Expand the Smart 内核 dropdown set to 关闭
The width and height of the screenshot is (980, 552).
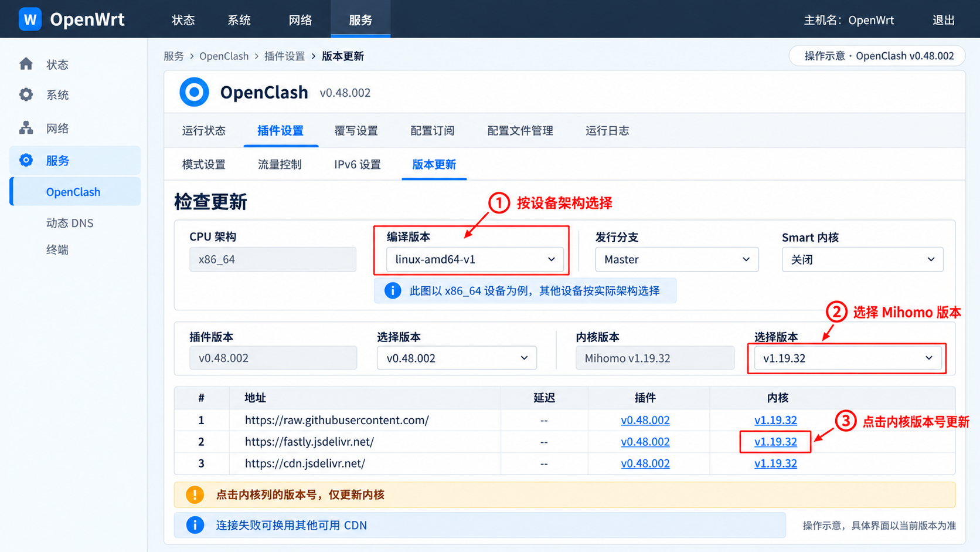(x=862, y=259)
